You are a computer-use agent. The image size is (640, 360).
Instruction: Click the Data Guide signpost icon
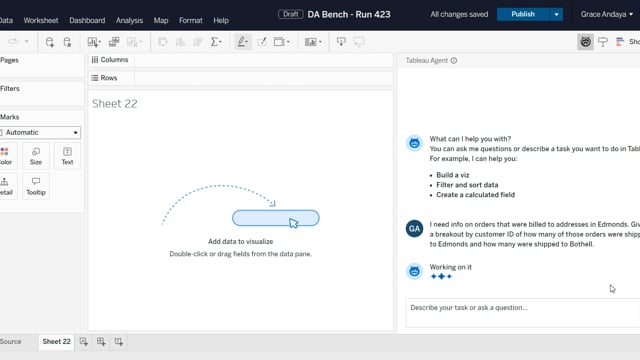coord(603,42)
